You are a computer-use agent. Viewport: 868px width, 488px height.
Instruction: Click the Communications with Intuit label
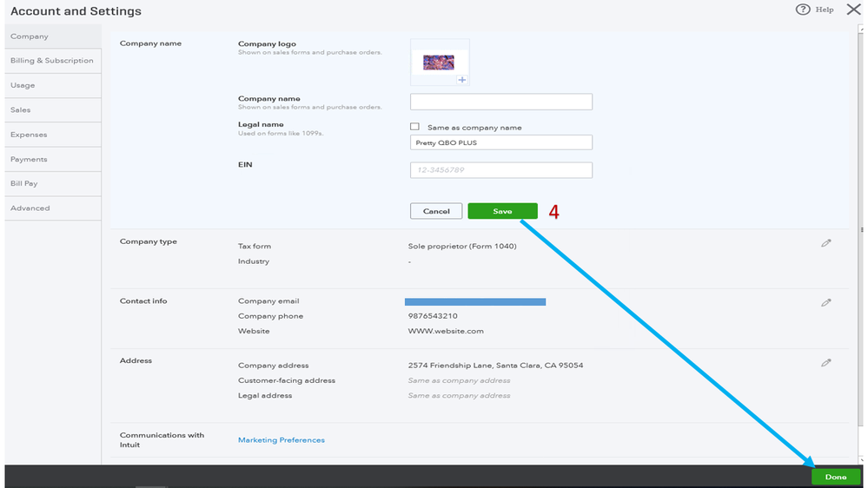pyautogui.click(x=162, y=440)
